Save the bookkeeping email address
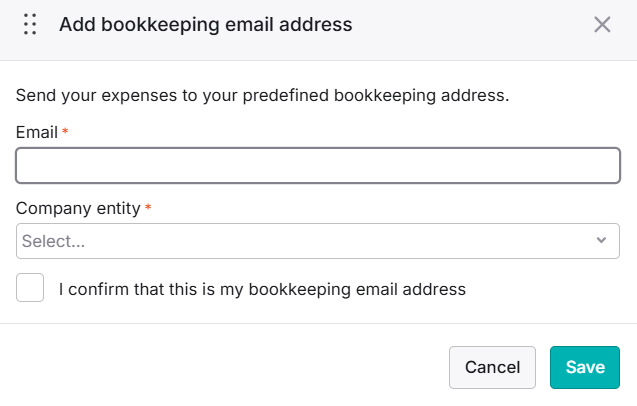This screenshot has height=406, width=637. [x=585, y=367]
